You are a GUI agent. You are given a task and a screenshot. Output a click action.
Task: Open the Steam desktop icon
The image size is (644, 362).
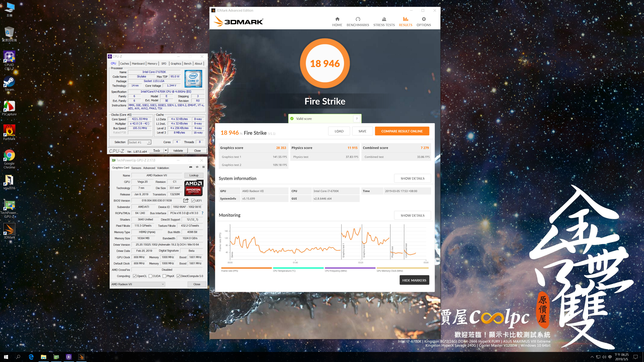tap(9, 84)
